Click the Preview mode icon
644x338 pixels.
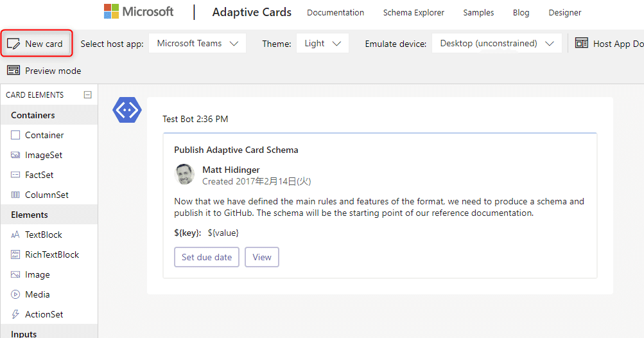coord(13,70)
